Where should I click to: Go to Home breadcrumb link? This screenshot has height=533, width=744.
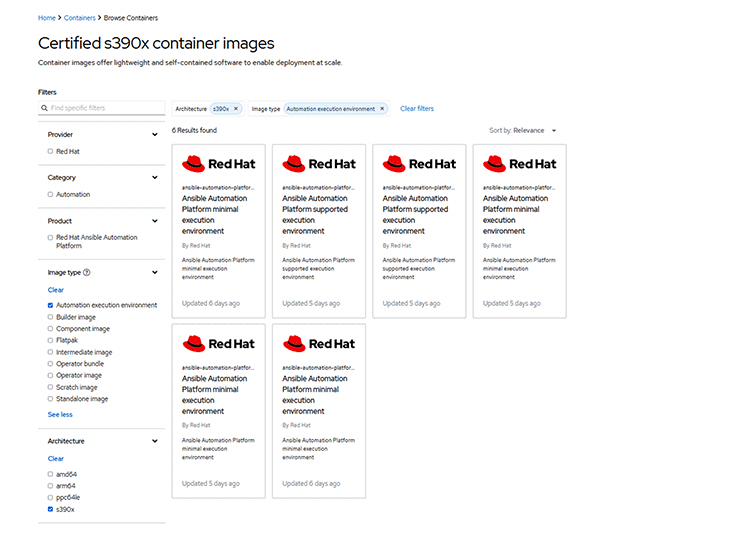[x=46, y=18]
